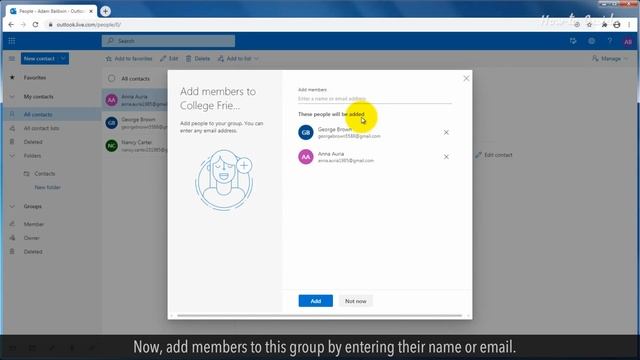640x360 pixels.
Task: Select Favorites in the sidebar
Action: [x=35, y=78]
